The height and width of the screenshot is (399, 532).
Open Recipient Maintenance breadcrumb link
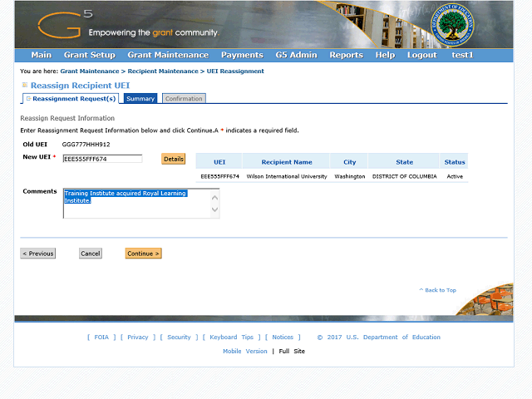pos(163,71)
